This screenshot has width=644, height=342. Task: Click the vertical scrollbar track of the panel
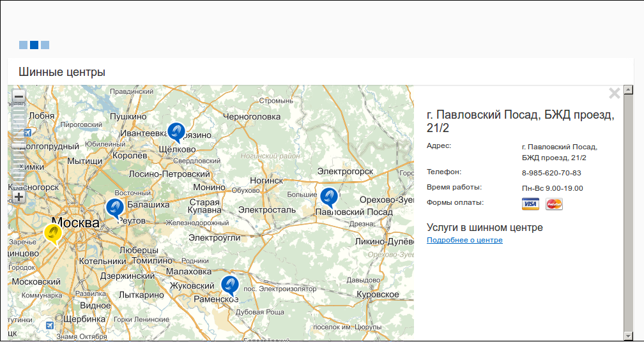pyautogui.click(x=627, y=212)
